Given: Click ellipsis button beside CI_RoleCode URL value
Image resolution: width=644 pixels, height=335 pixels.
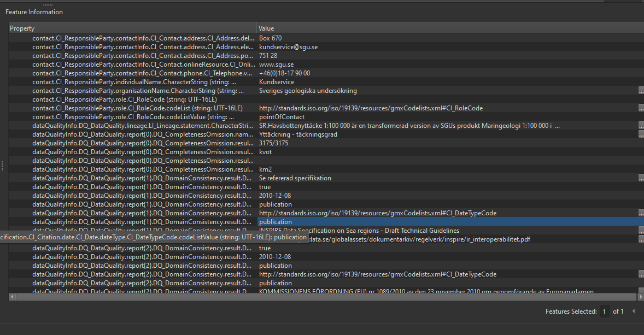Looking at the screenshot, I should tap(641, 108).
